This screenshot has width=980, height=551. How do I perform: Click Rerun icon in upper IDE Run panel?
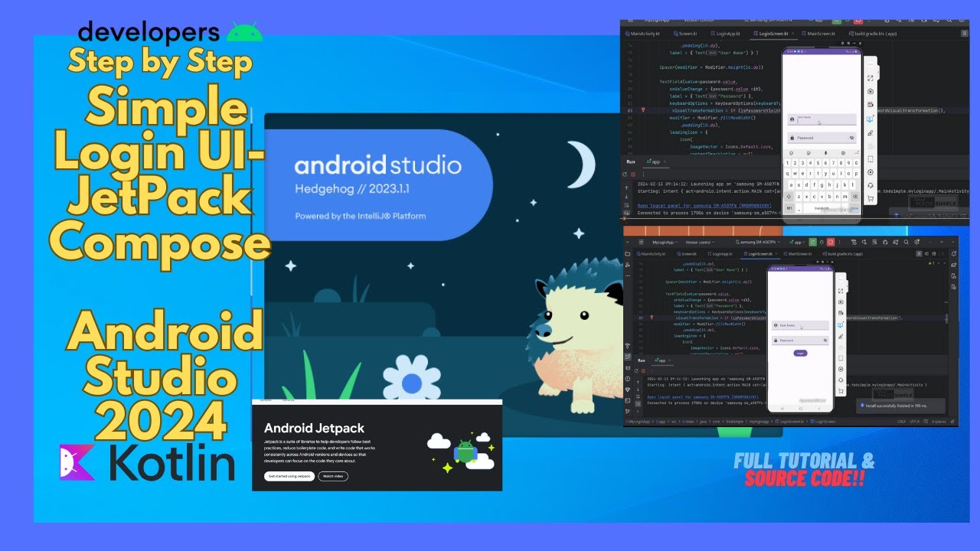pos(625,174)
